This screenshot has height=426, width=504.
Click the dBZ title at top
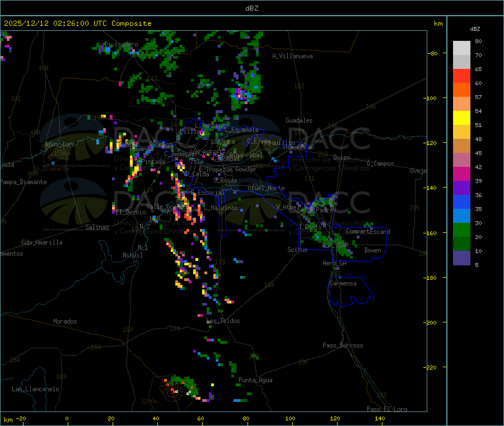(x=251, y=8)
